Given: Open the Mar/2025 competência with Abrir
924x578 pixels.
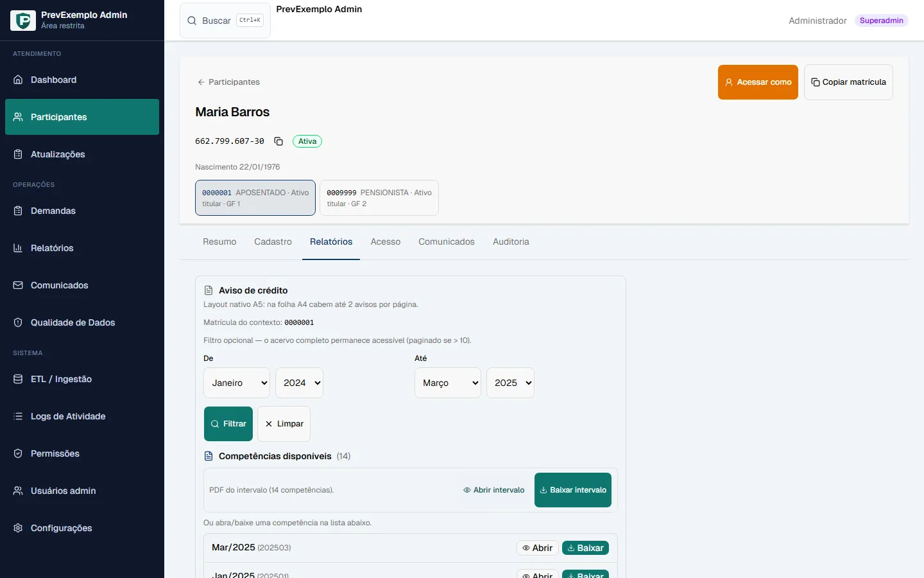Looking at the screenshot, I should click(537, 548).
